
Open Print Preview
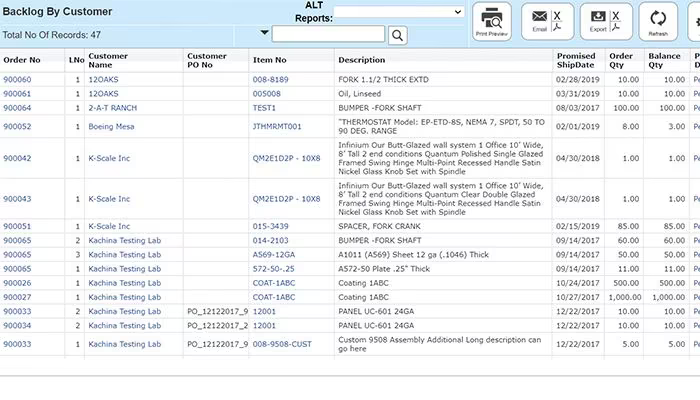492,21
